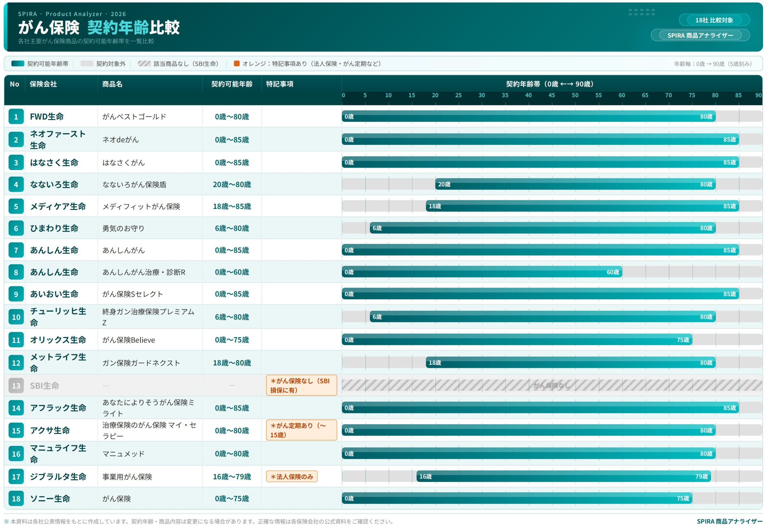Viewport: 770px width, 532px height.
Task: Click the SPIRA 商品アナライザー footer text
Action: (729, 522)
